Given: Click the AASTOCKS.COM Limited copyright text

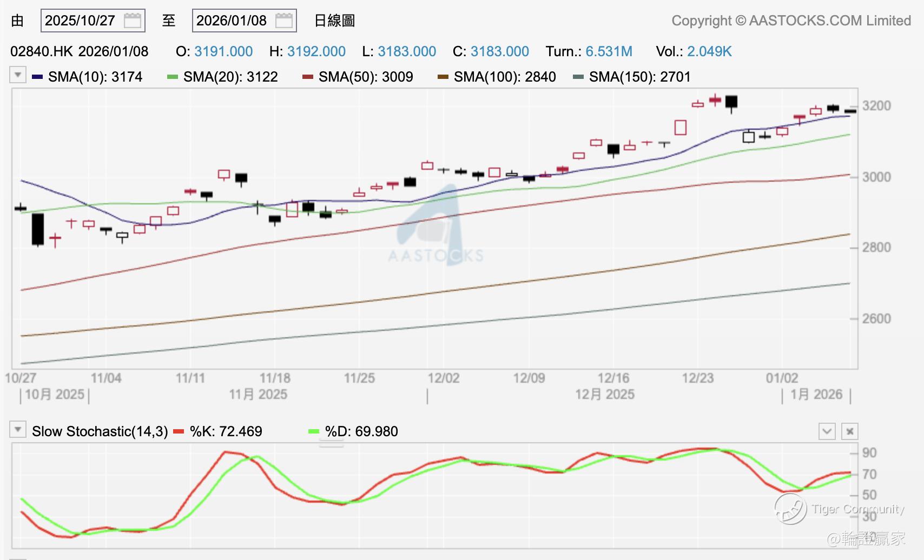Looking at the screenshot, I should (791, 21).
